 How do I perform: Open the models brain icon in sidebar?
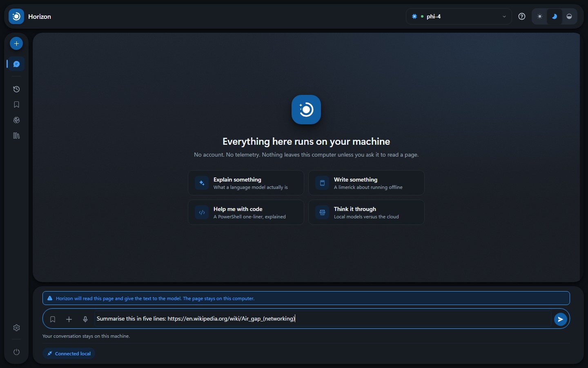point(16,120)
